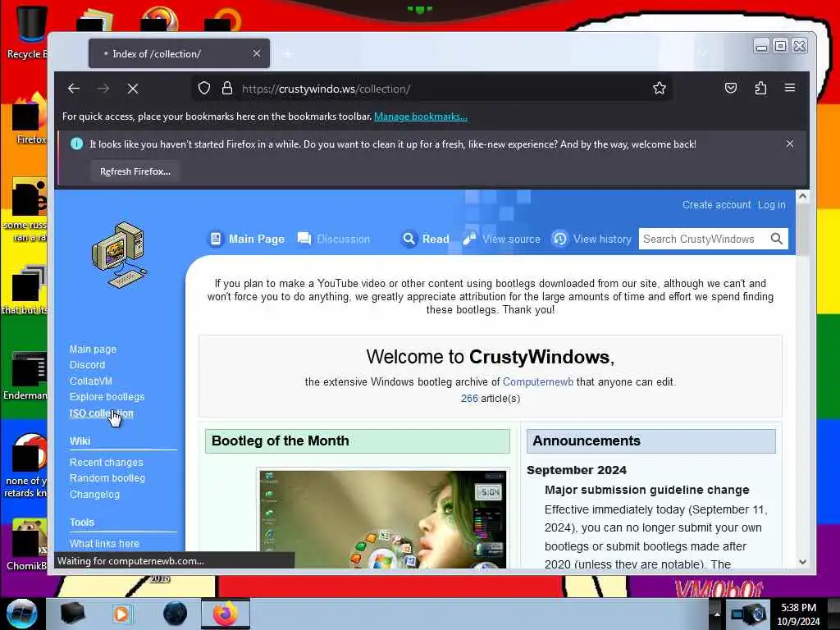Open the Main page sidebar link

tap(93, 349)
